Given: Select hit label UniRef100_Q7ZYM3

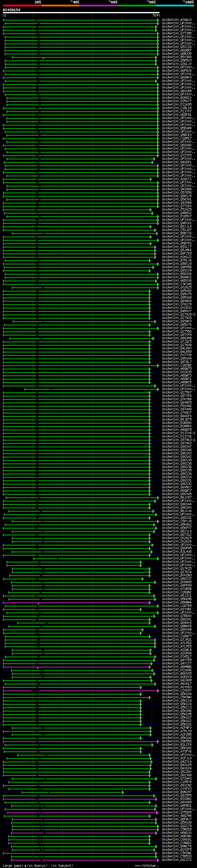Looking at the screenshot, I should [177, 155].
